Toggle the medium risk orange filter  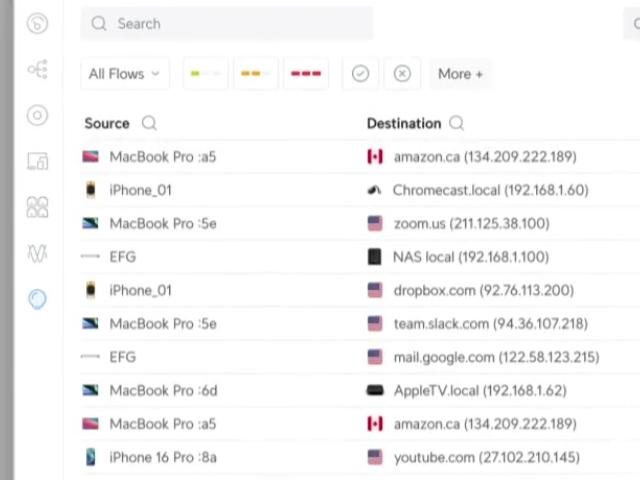[256, 74]
